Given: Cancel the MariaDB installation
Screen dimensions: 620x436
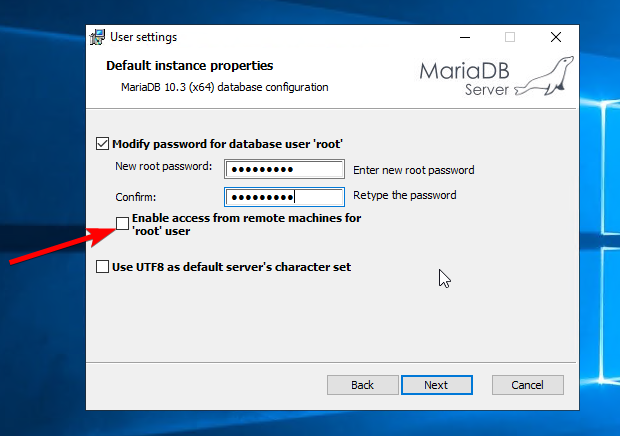Looking at the screenshot, I should [x=527, y=385].
